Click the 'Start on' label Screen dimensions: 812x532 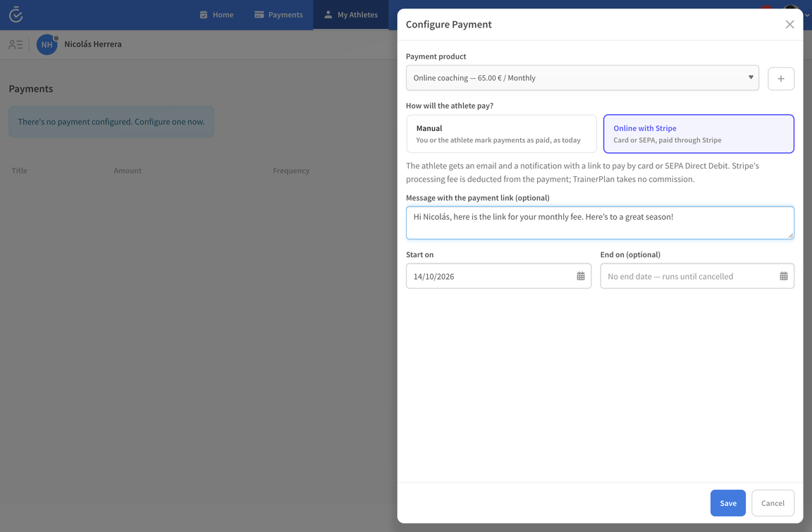coord(420,254)
